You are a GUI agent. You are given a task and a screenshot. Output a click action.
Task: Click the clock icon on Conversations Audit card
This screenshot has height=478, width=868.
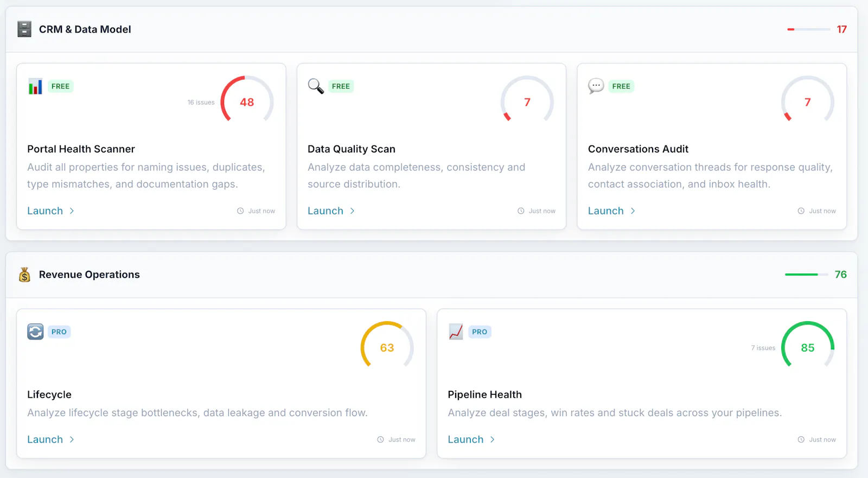point(801,211)
